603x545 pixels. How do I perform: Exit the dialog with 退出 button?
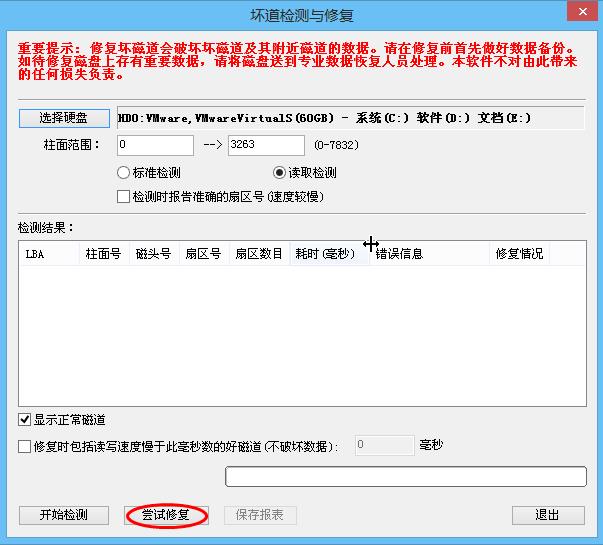click(548, 515)
